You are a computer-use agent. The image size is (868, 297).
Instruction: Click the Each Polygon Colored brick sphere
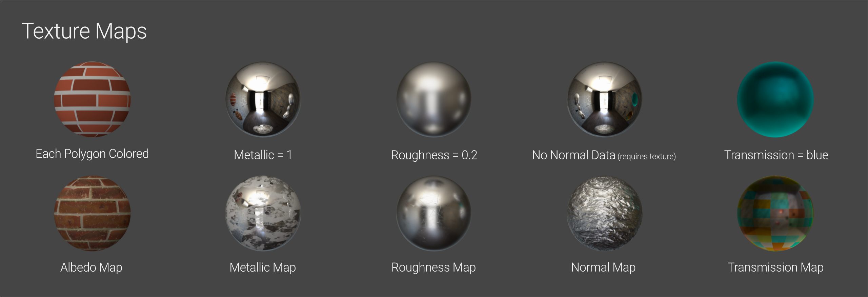click(92, 99)
